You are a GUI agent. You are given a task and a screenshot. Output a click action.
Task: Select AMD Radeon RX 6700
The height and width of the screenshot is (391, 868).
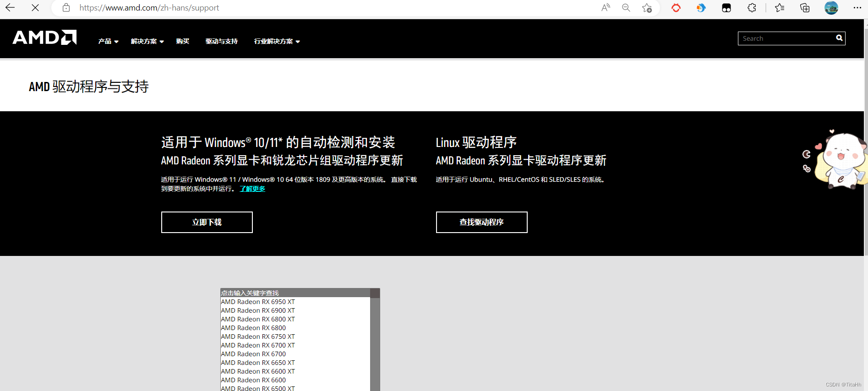click(x=253, y=354)
